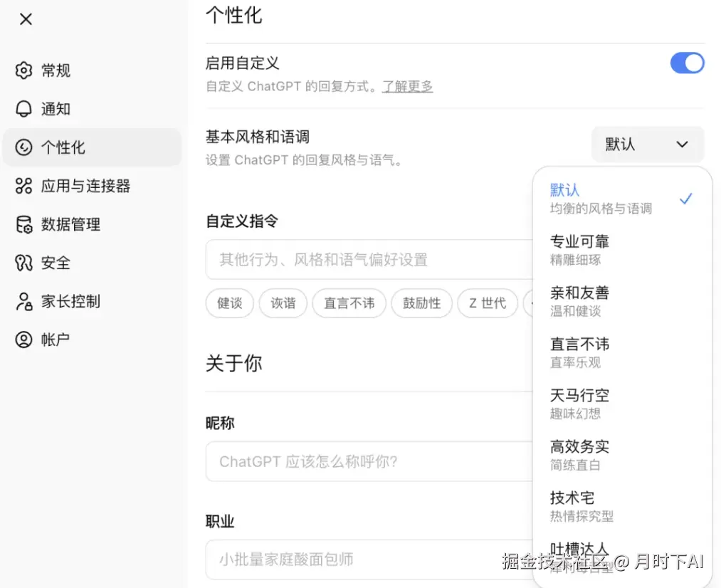Click the 自定义指令 text field
Image resolution: width=721 pixels, height=588 pixels.
[x=369, y=259]
